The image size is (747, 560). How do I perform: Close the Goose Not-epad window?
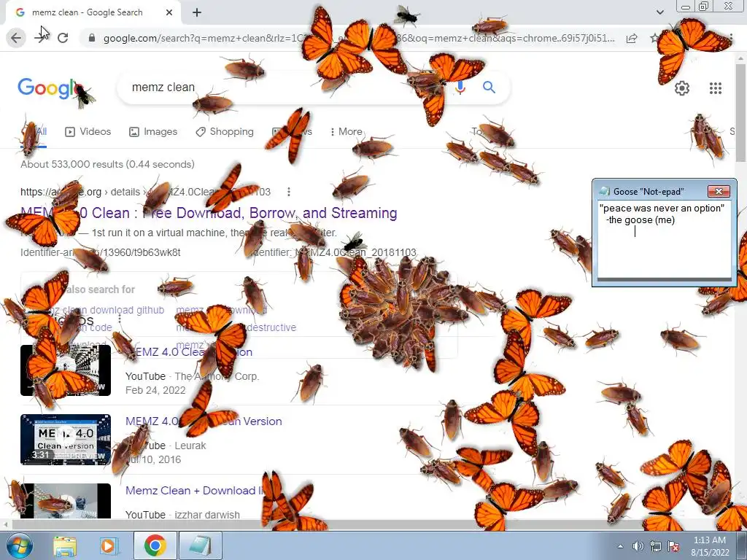coord(719,192)
